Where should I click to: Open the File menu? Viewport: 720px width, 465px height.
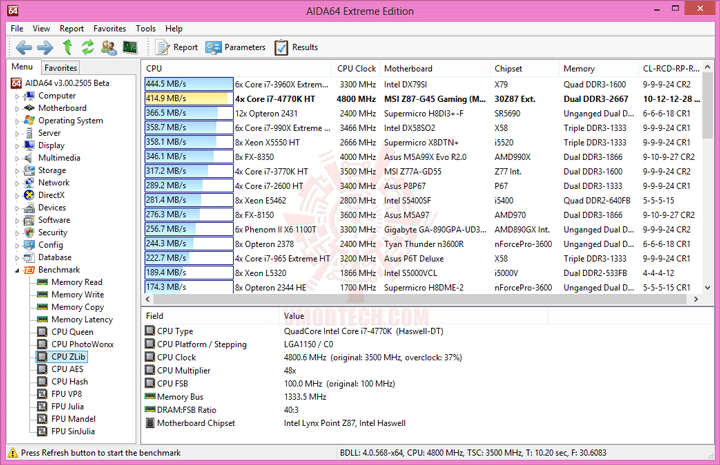[17, 28]
